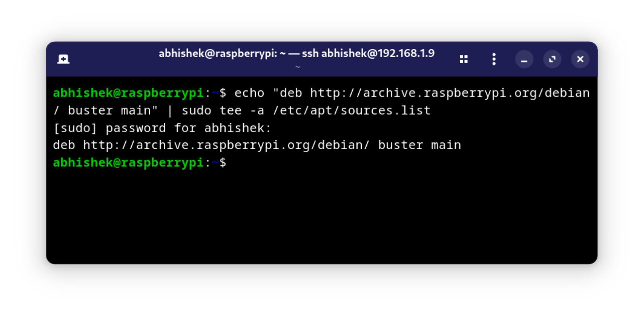Click the last green abhishek@raspberrypi prompt
Image resolution: width=644 pixels, height=315 pixels.
[128, 162]
